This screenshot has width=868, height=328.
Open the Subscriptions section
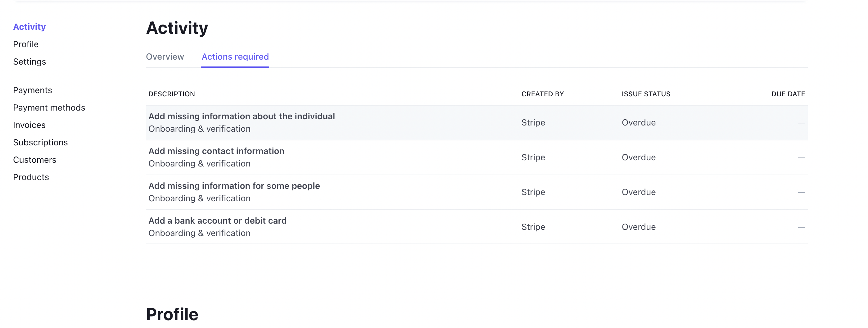40,142
